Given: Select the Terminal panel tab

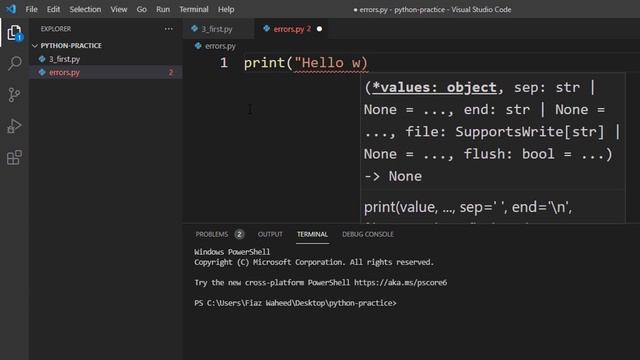Looking at the screenshot, I should pos(312,234).
